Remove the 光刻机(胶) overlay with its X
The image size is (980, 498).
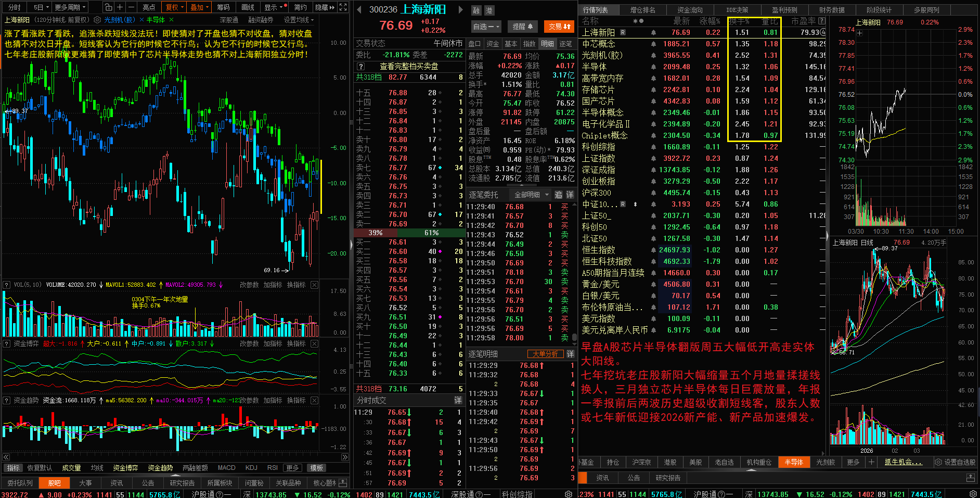pos(140,20)
